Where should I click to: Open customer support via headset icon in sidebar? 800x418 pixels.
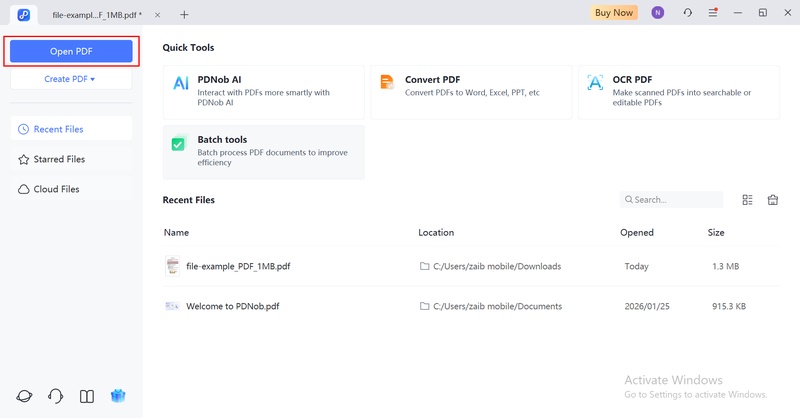click(x=56, y=396)
